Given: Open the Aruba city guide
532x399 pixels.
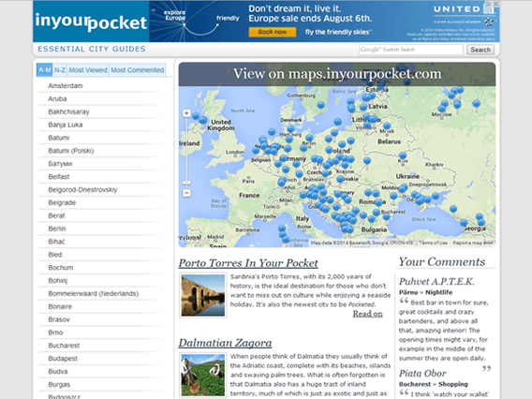Looking at the screenshot, I should tap(57, 98).
